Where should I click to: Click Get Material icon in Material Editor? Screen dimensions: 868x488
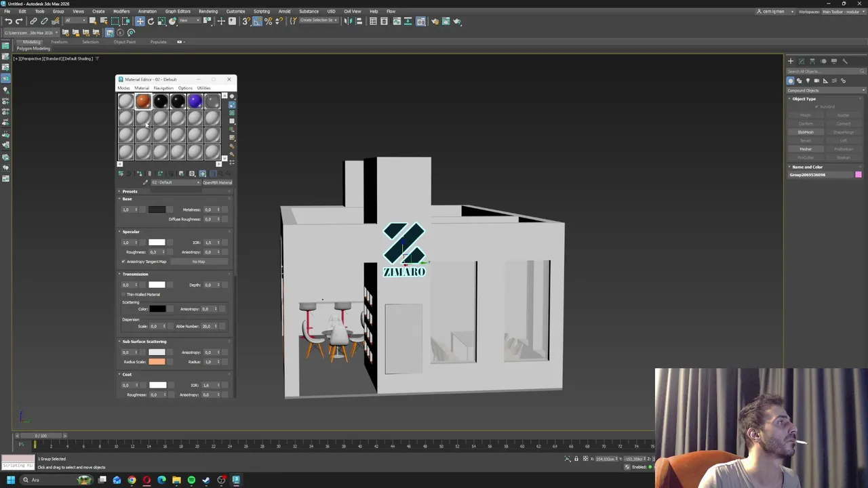121,174
